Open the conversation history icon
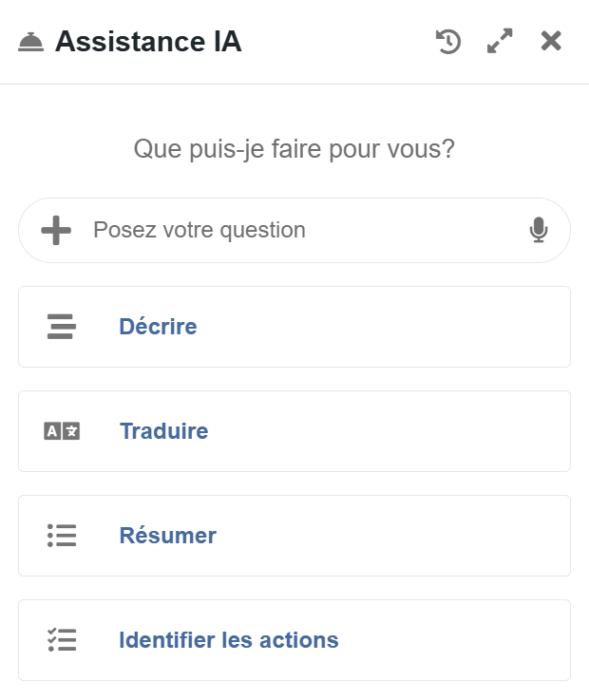Image resolution: width=589 pixels, height=700 pixels. (x=448, y=42)
